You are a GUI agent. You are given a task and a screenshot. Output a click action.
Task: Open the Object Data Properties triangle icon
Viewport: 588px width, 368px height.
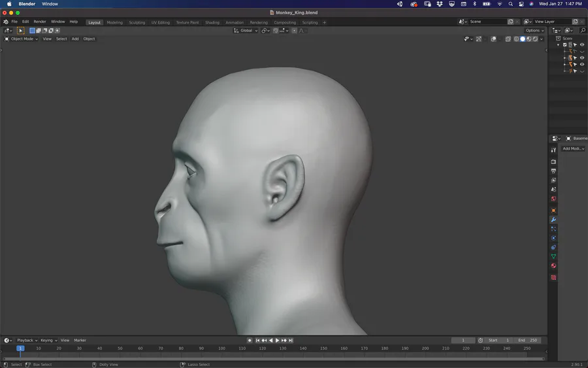tap(553, 257)
